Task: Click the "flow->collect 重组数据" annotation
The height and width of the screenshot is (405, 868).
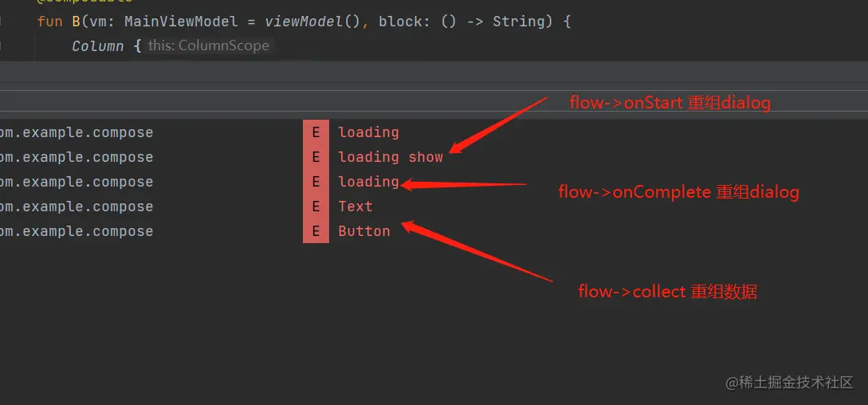Action: click(x=667, y=292)
